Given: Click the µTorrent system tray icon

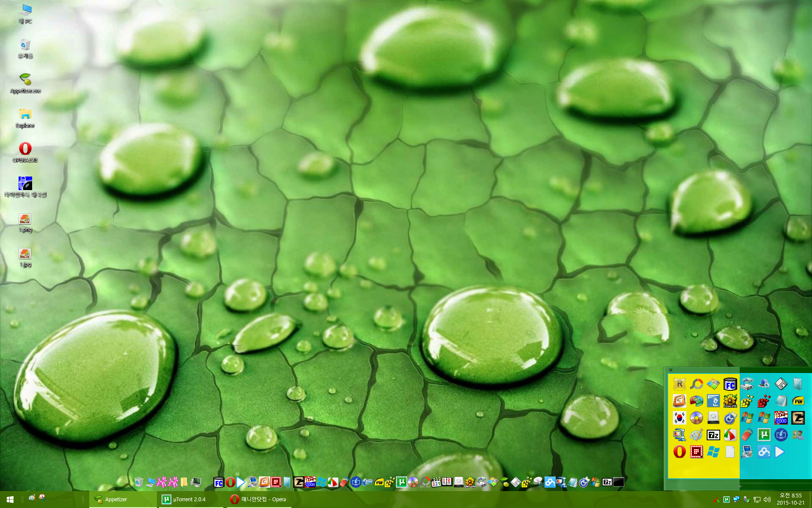Looking at the screenshot, I should tap(726, 500).
